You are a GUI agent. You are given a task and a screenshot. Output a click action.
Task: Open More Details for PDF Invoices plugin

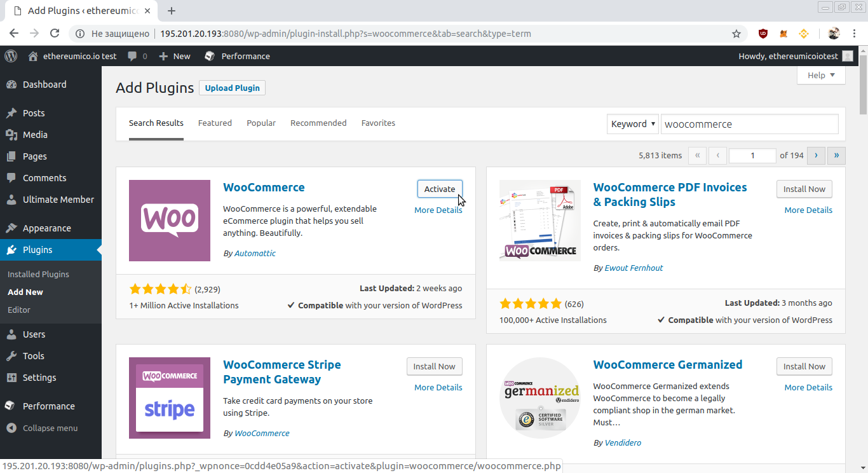coord(808,210)
